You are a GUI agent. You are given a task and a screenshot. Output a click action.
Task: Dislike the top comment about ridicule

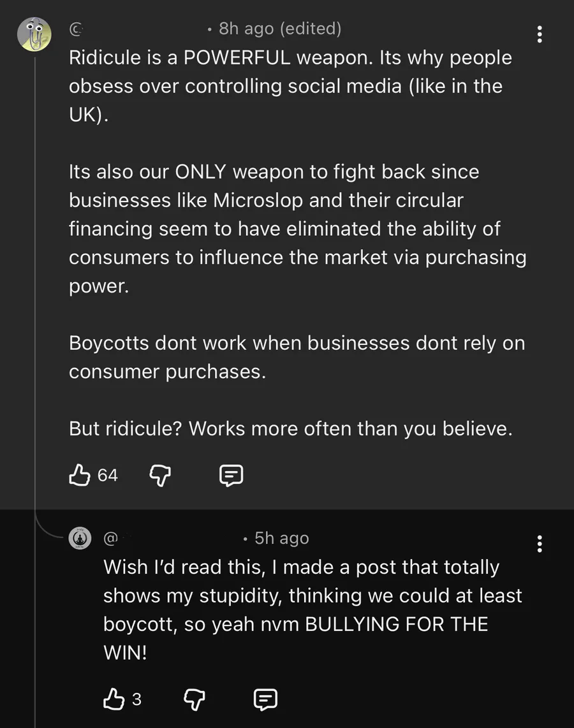point(159,475)
